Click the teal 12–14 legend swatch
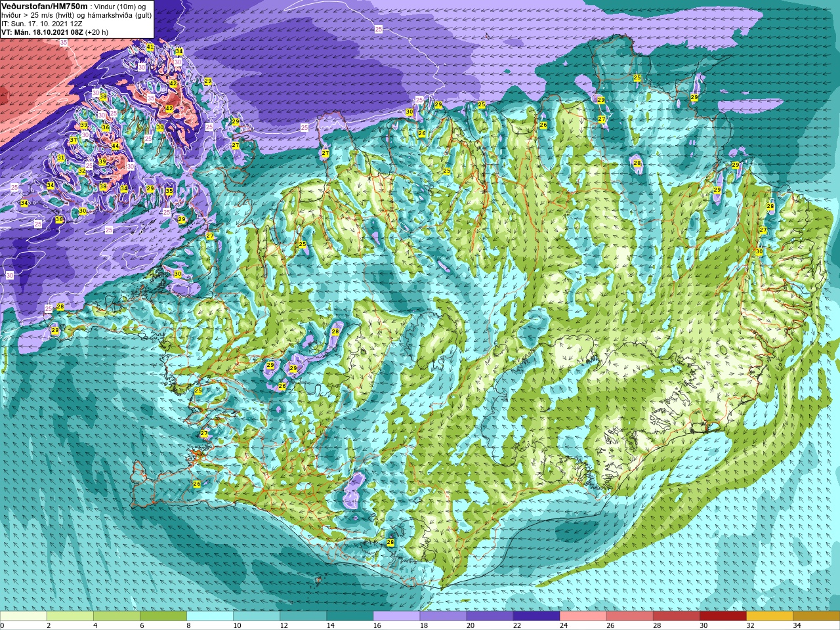 coord(303,616)
